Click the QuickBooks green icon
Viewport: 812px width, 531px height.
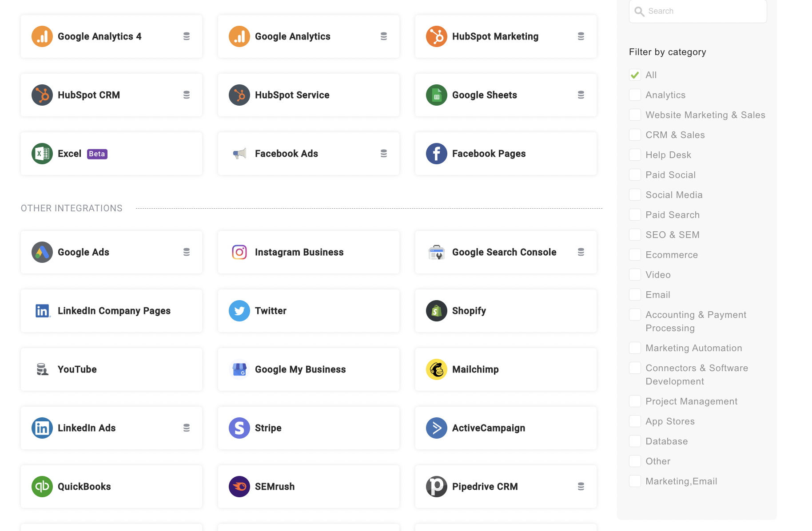pos(42,487)
